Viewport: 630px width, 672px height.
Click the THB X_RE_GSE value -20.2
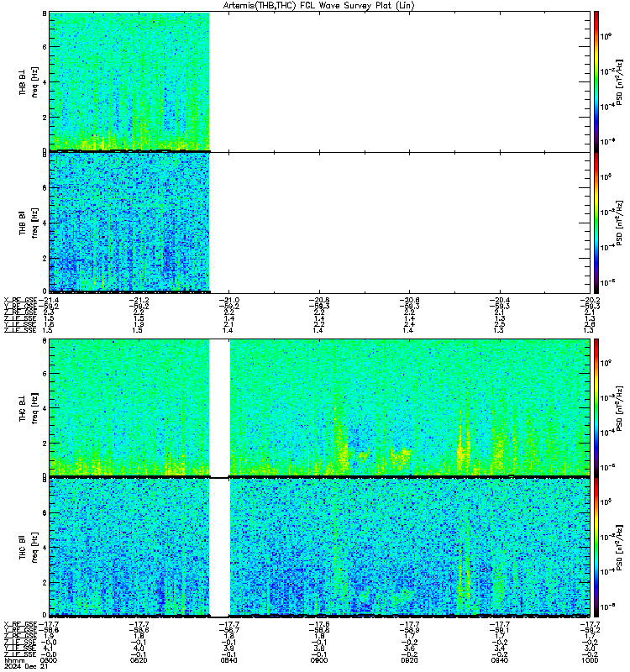click(x=590, y=300)
